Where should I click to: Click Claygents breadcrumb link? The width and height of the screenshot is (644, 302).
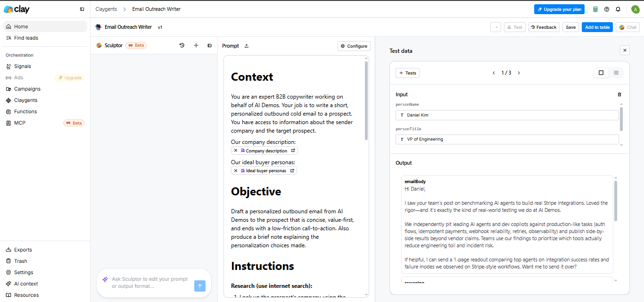pos(106,9)
